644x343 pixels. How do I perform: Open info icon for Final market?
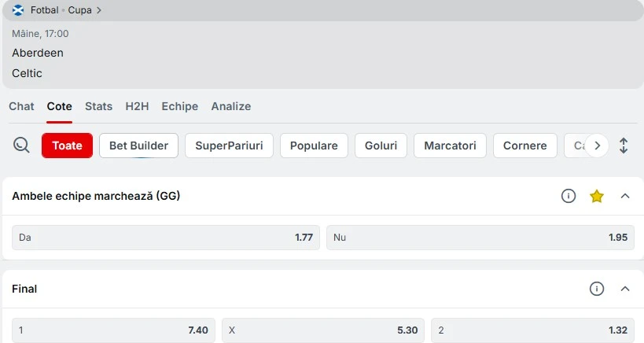point(597,289)
